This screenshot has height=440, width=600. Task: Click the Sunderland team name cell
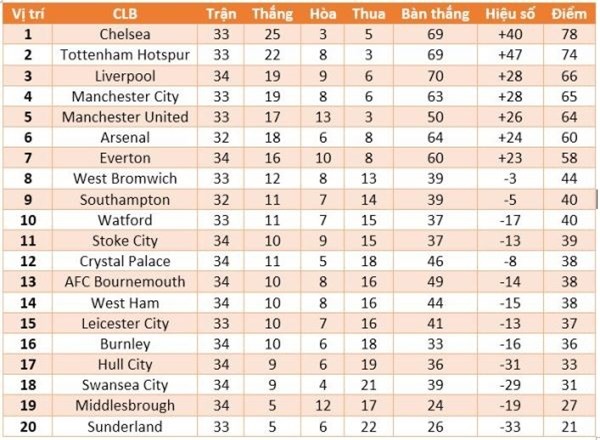point(126,426)
